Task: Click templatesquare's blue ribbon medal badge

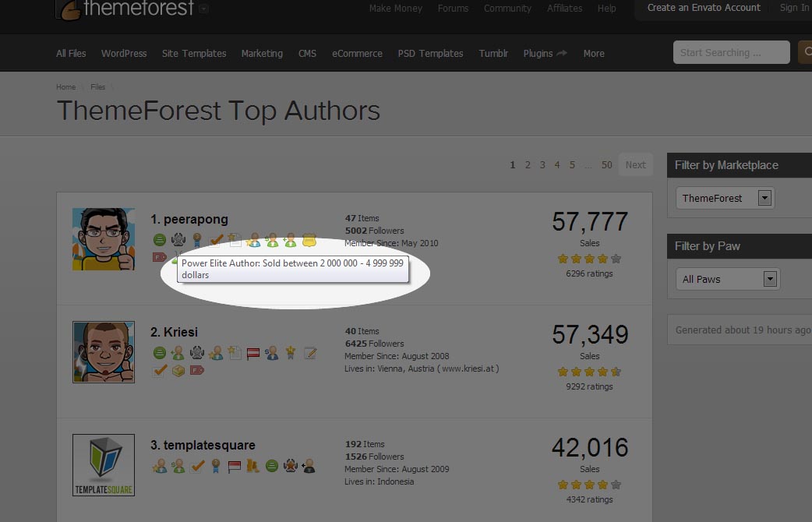Action: coord(216,466)
